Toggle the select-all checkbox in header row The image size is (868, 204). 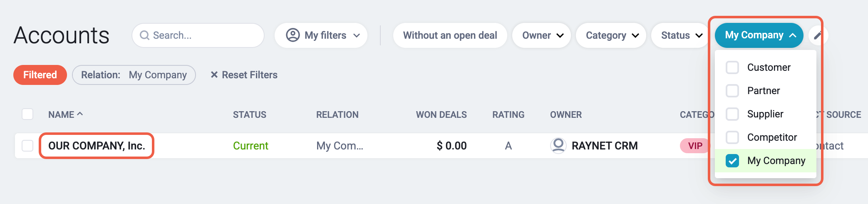27,114
